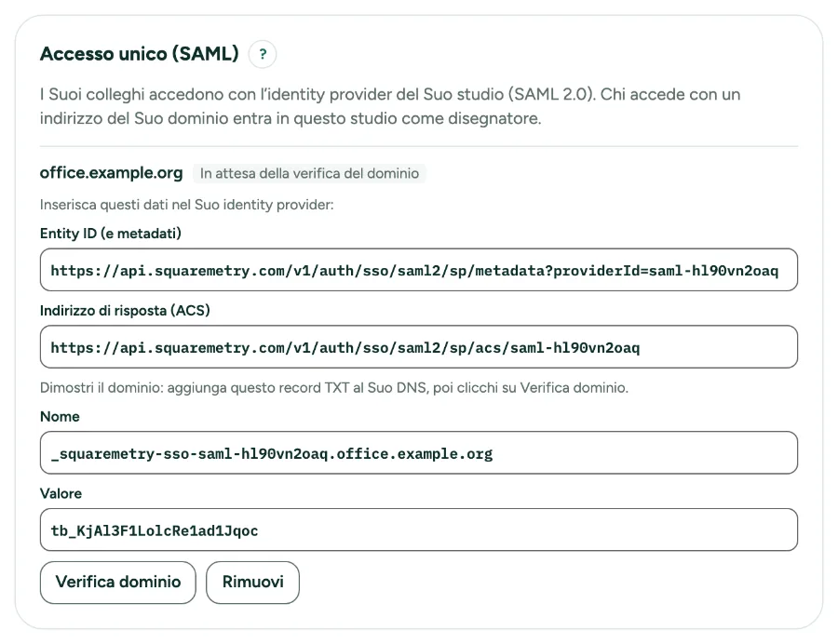The image size is (838, 644).
Task: Click the Verifica dominio button
Action: 118,582
